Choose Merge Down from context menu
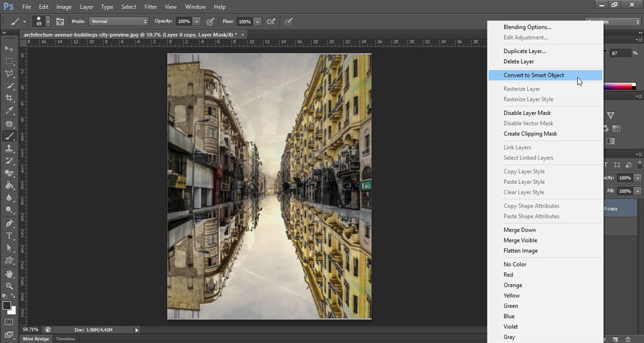 click(x=545, y=230)
